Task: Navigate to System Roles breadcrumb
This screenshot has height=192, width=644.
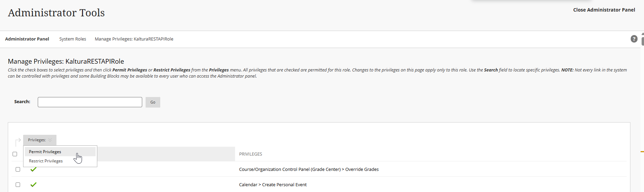Action: 72,39
